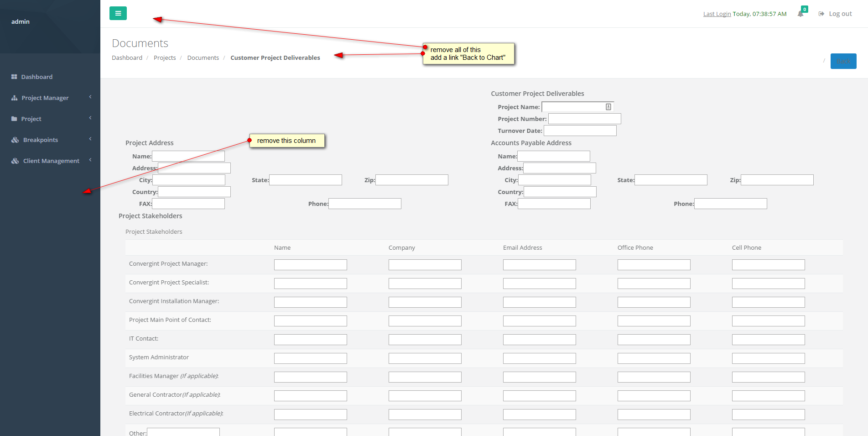This screenshot has width=868, height=436.
Task: Open the Project sidebar menu item
Action: (31, 119)
